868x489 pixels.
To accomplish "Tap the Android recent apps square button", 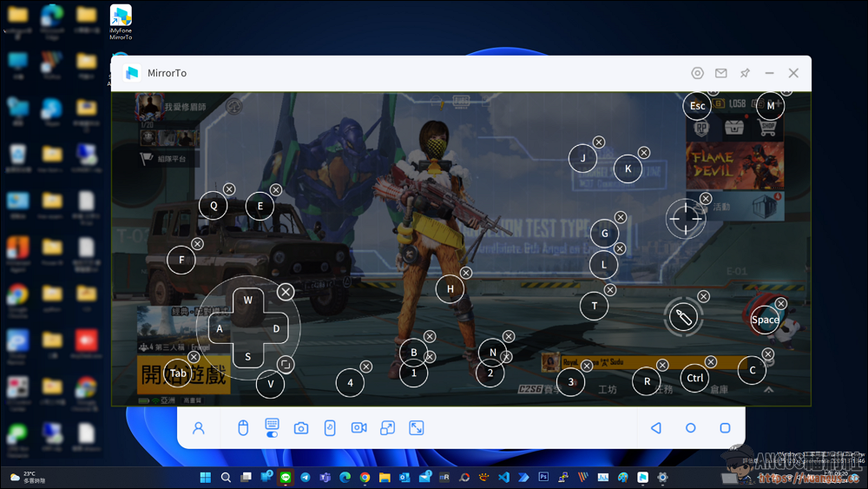I will [x=725, y=428].
